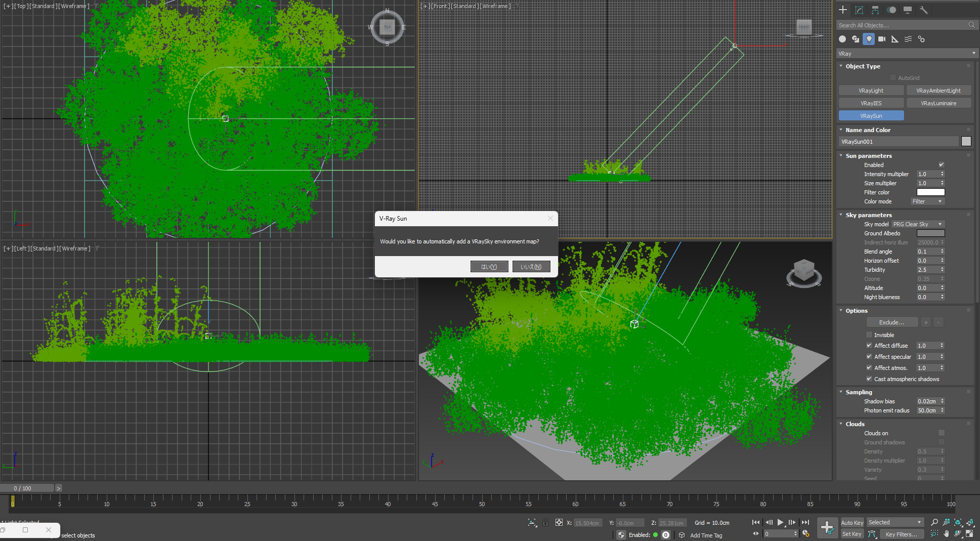The height and width of the screenshot is (541, 980).
Task: Open the Sky model dropdown
Action: click(x=918, y=224)
